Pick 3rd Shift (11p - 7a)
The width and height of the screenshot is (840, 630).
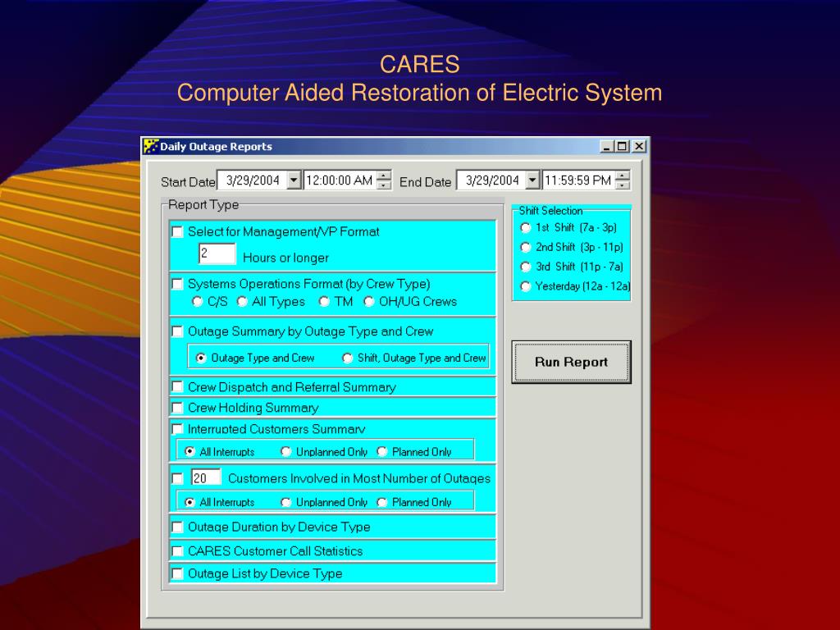coord(526,267)
